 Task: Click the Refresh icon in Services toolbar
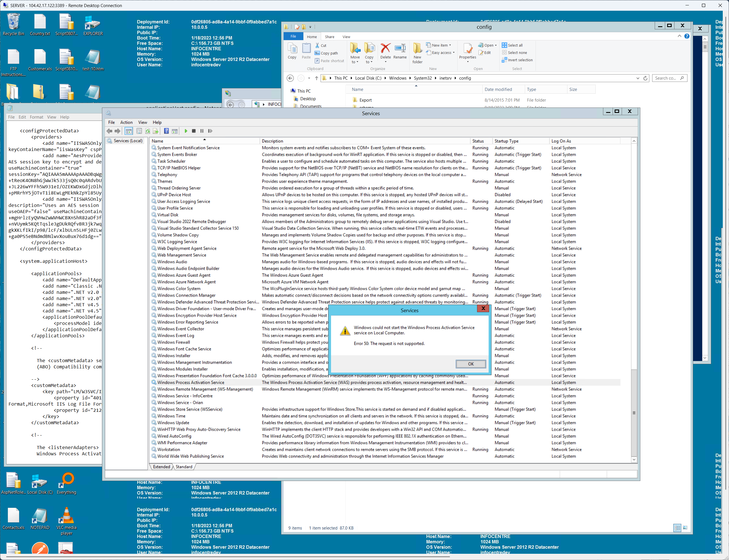point(148,131)
